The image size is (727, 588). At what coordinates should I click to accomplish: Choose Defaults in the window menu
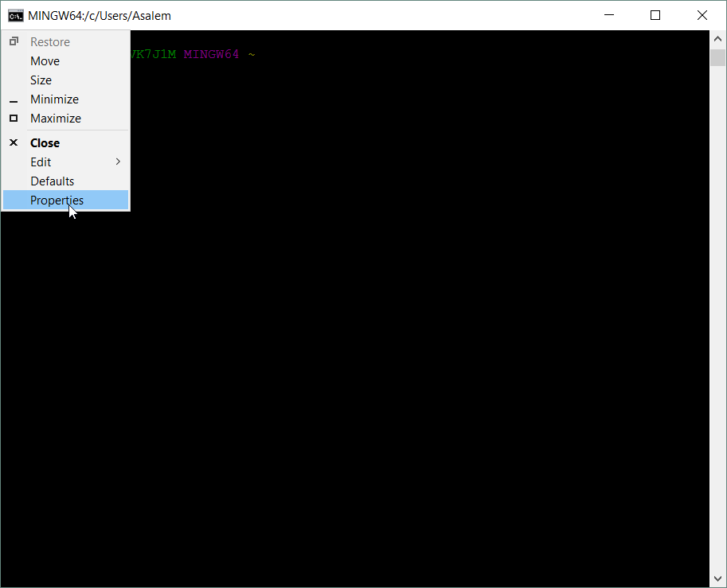click(65, 181)
